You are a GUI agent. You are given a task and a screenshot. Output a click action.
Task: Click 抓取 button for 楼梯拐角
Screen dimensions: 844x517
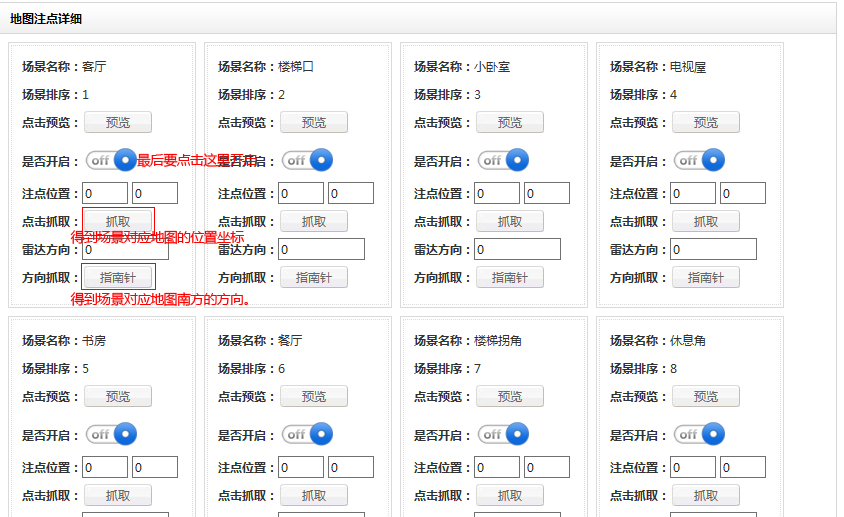510,495
